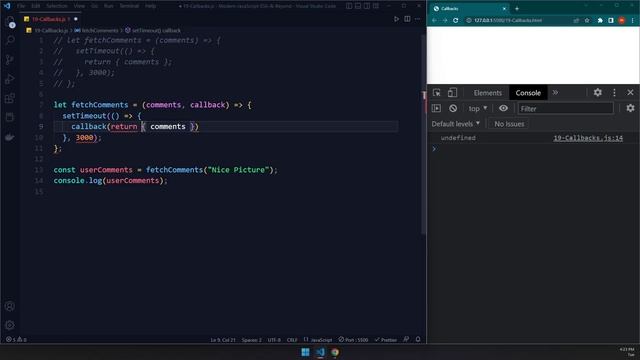
Task: Click the Prettier status bar item
Action: click(x=386, y=340)
